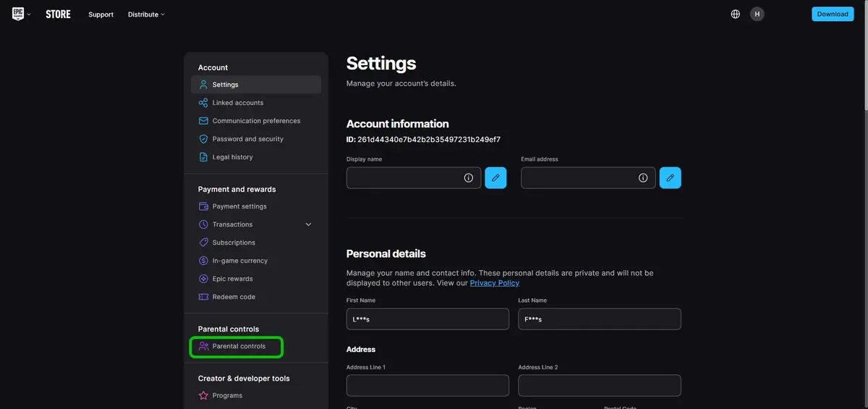Click the Address Line 2 field

point(600,385)
